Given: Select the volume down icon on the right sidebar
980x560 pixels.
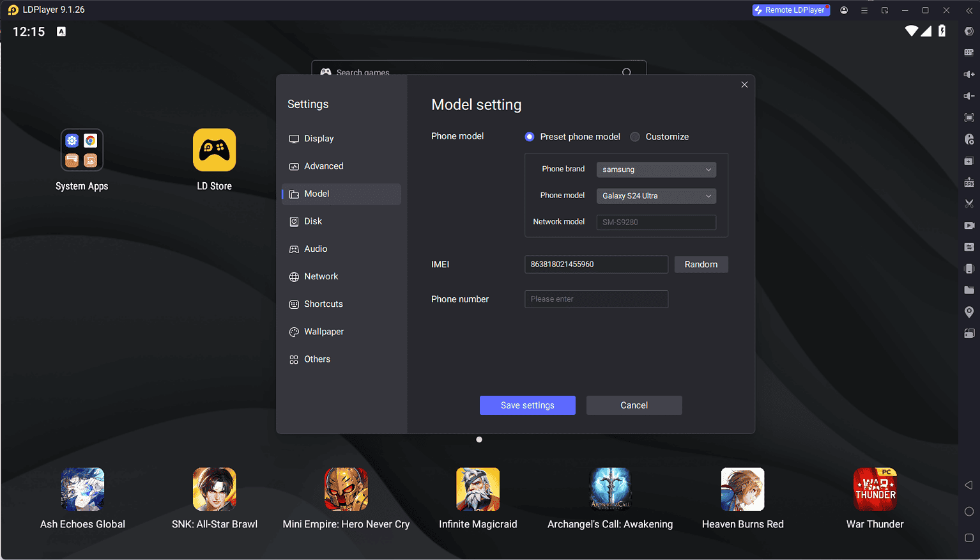Looking at the screenshot, I should point(969,96).
